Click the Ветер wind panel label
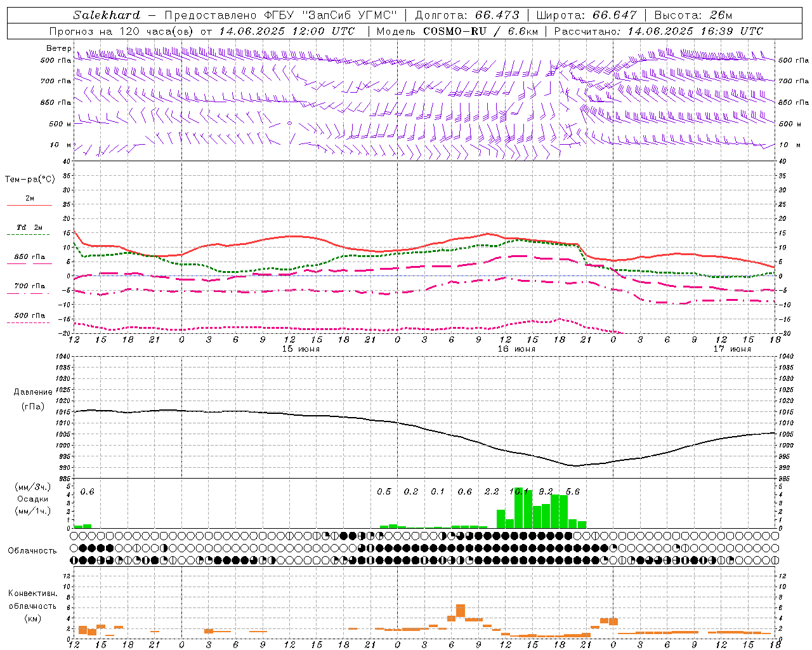Viewport: 812px width, 650px height. [x=59, y=48]
